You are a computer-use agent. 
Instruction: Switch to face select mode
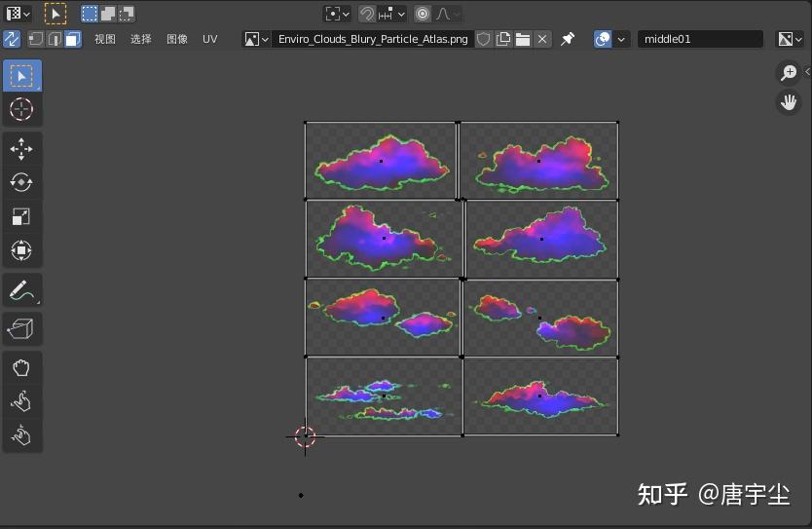point(73,39)
